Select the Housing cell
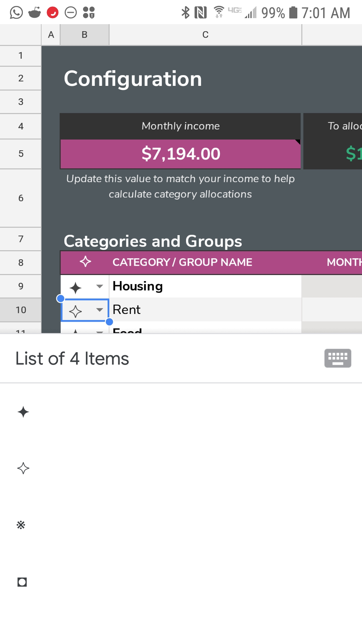Image resolution: width=362 pixels, height=644 pixels. (205, 286)
